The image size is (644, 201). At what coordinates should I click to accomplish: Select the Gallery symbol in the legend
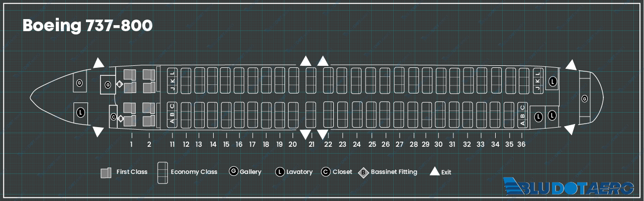pyautogui.click(x=233, y=171)
